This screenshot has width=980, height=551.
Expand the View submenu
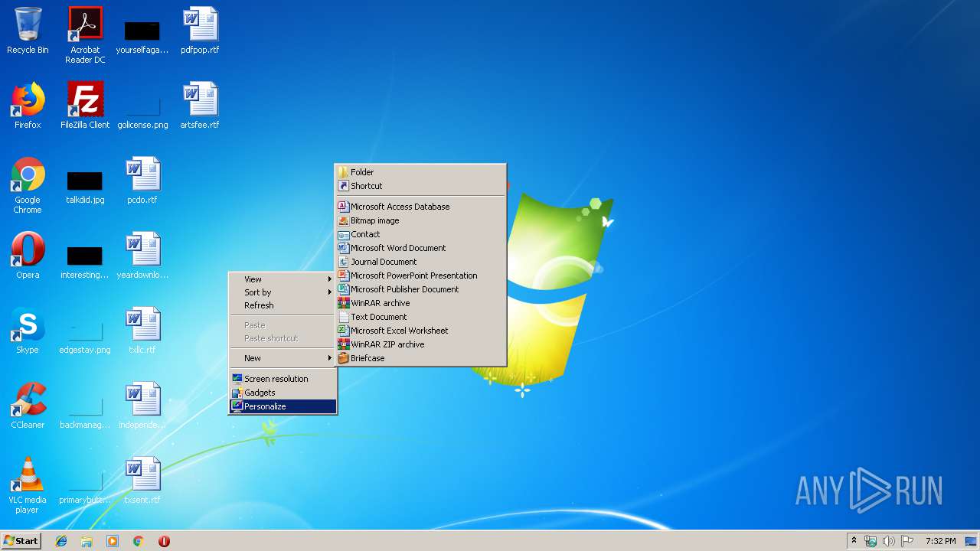coord(283,279)
